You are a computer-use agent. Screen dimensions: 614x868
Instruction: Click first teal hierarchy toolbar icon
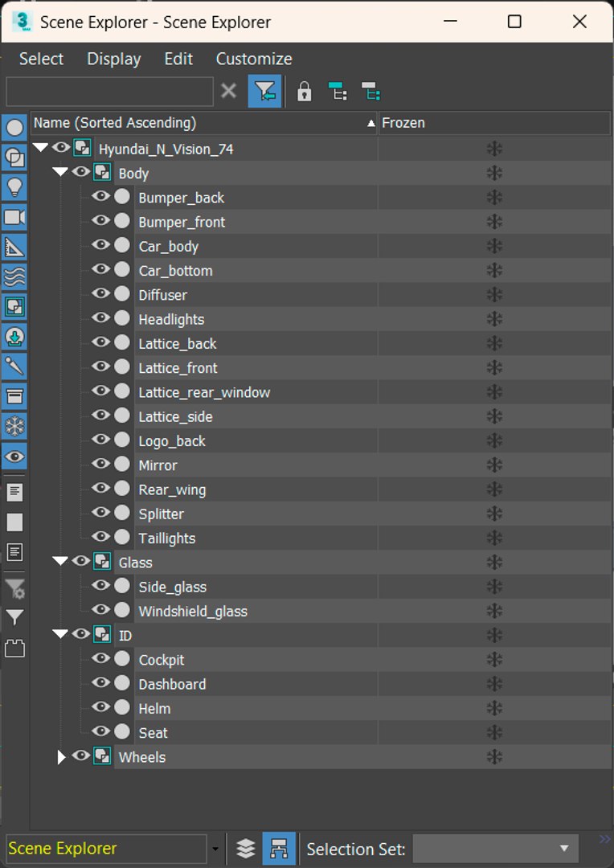[x=338, y=91]
